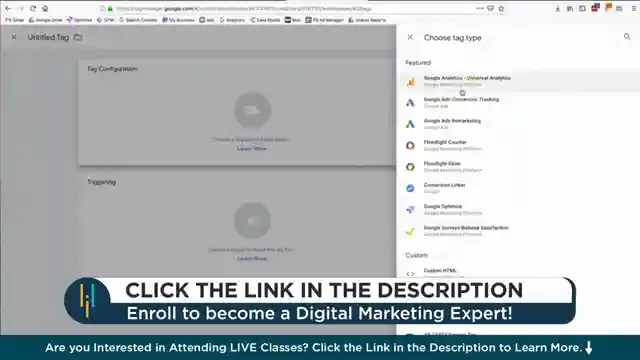Toggle the browser sidebar icon
Image resolution: width=640 pixels, height=360 pixels.
coord(582,9)
